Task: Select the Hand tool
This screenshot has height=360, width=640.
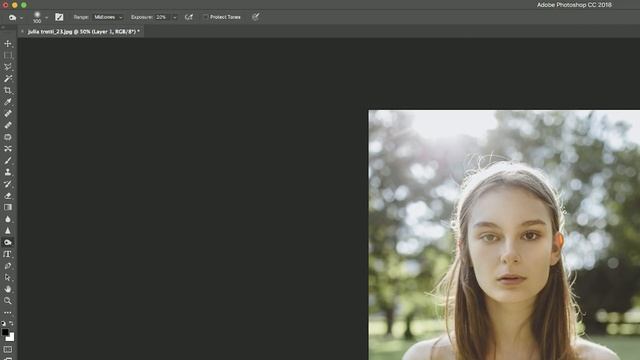Action: [8, 289]
